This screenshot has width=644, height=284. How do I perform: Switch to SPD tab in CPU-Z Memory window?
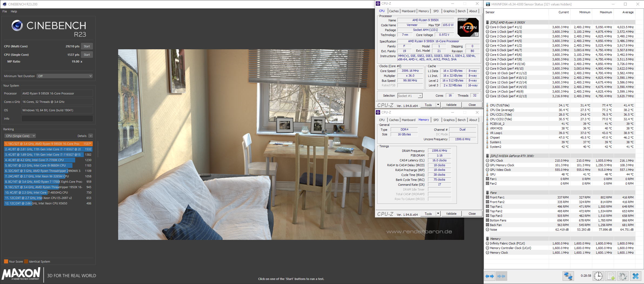(436, 120)
